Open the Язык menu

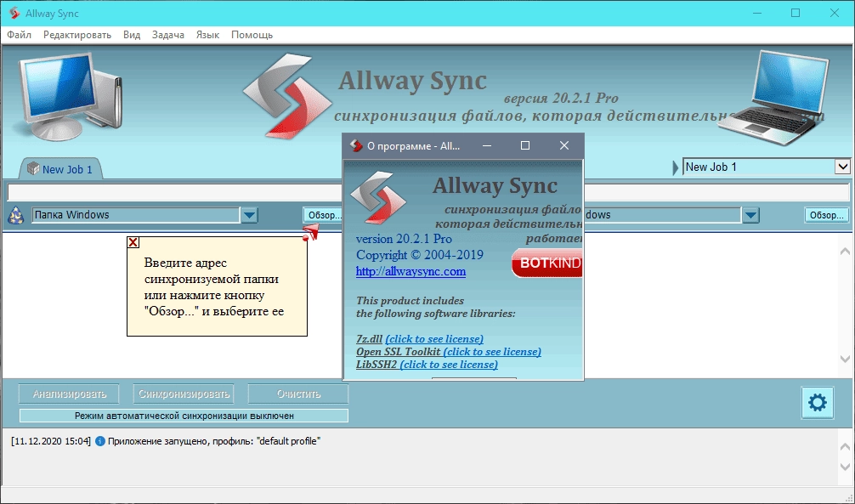[207, 35]
